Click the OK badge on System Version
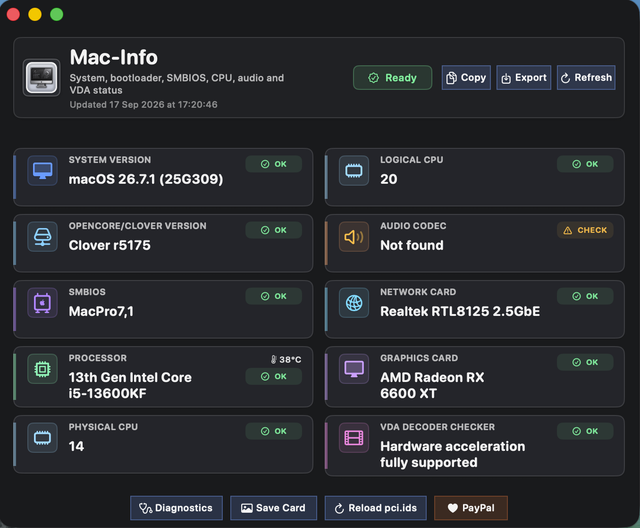The width and height of the screenshot is (640, 528). [273, 164]
